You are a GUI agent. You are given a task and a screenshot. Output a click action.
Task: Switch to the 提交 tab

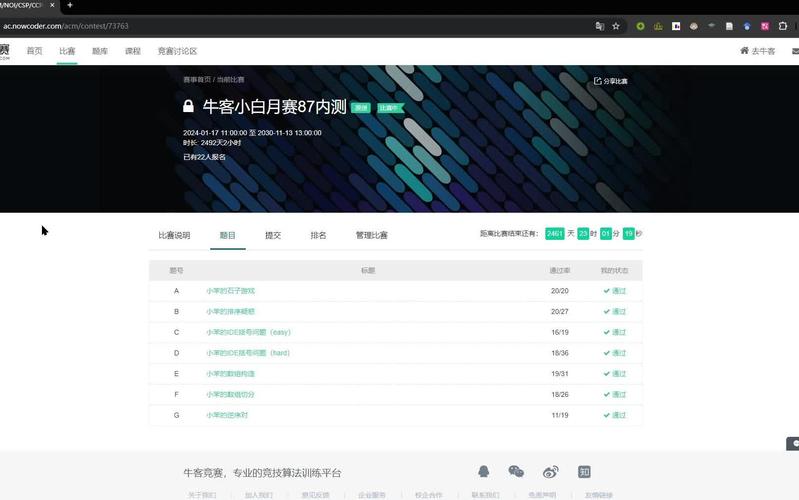click(273, 235)
